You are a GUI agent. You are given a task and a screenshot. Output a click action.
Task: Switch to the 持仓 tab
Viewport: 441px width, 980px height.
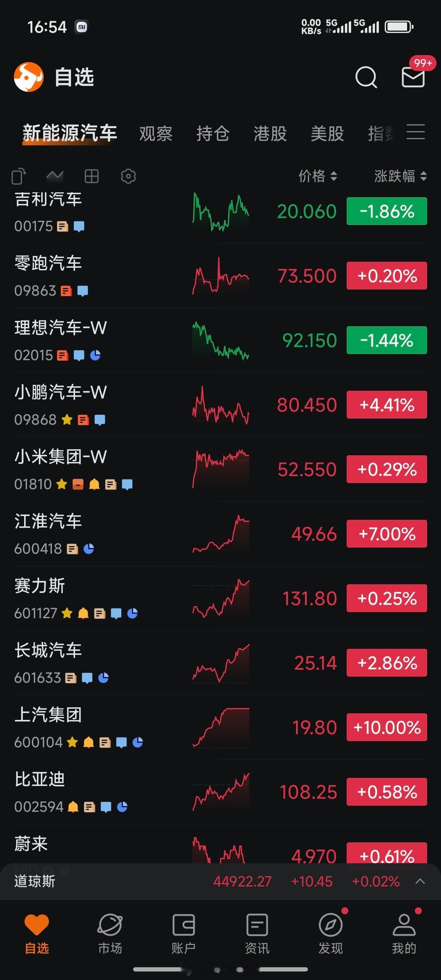(x=213, y=134)
